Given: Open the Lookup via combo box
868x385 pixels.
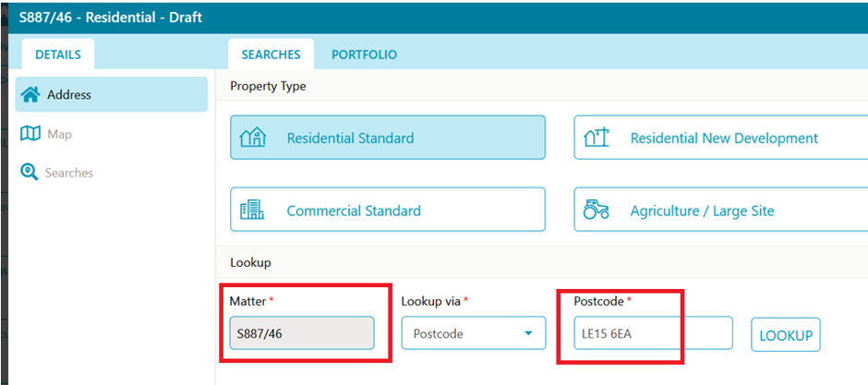Looking at the screenshot, I should pyautogui.click(x=474, y=333).
